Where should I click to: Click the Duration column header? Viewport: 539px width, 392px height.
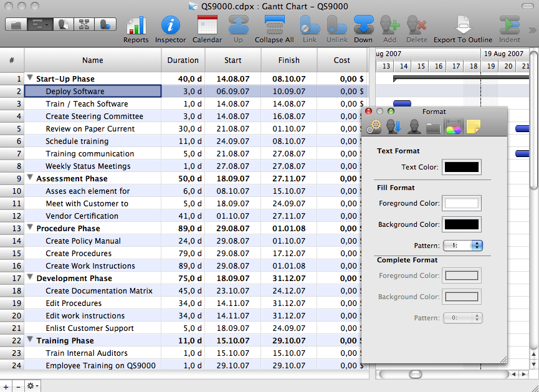(183, 60)
